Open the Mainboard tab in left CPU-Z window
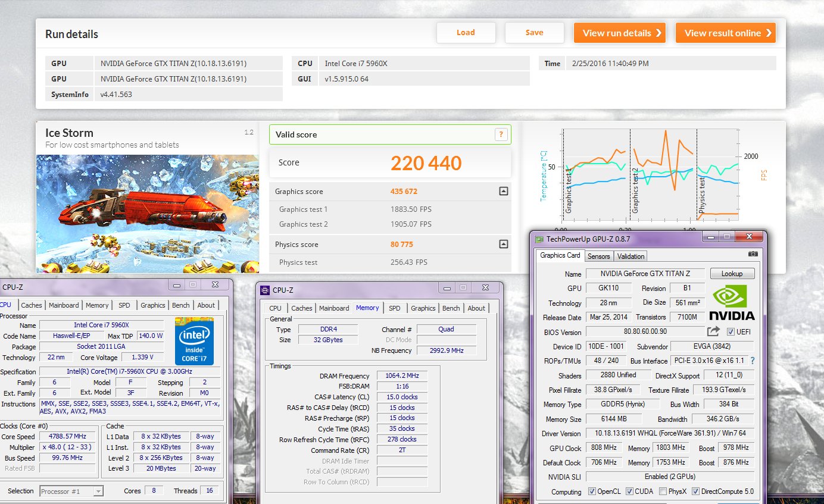Viewport: 824px width, 504px height. click(x=64, y=305)
